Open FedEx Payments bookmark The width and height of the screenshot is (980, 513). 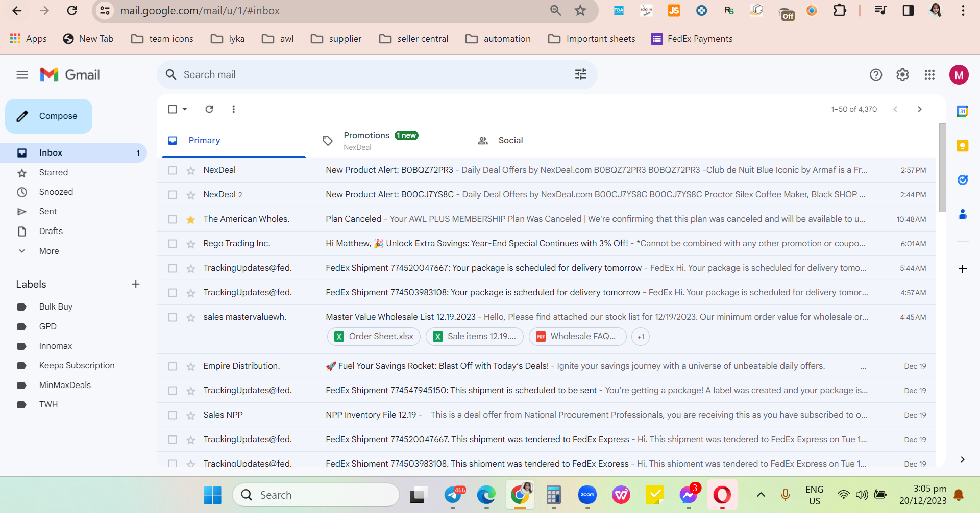point(692,39)
